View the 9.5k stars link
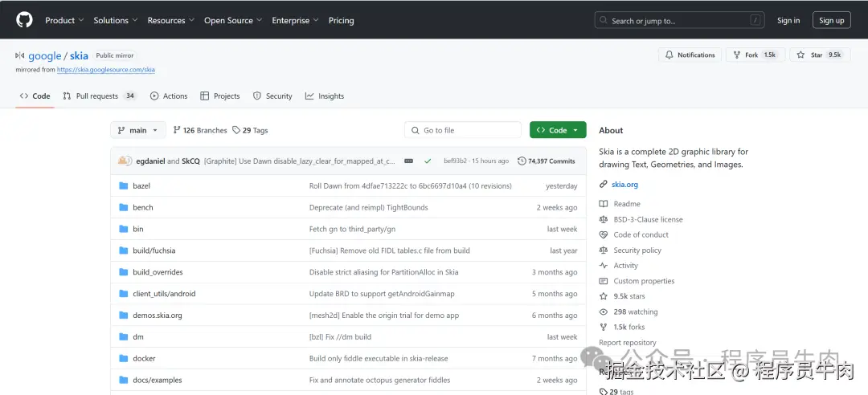This screenshot has height=395, width=868. [628, 296]
